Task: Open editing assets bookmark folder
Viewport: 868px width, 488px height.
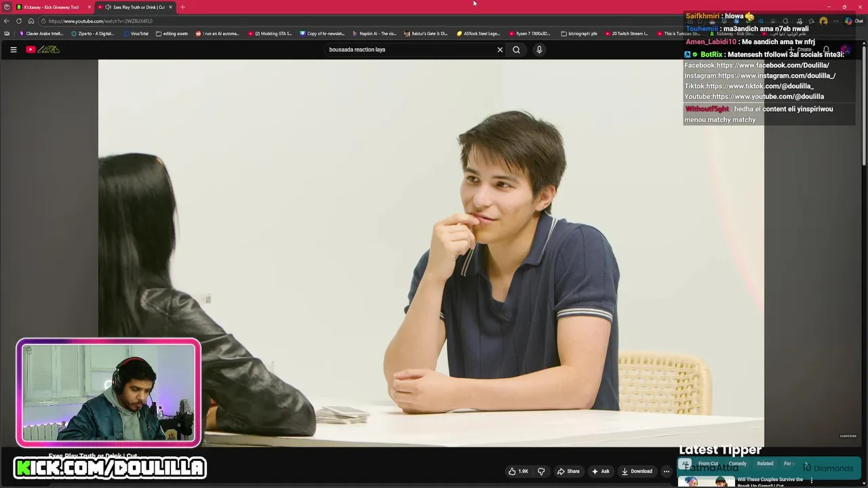Action: coord(172,33)
